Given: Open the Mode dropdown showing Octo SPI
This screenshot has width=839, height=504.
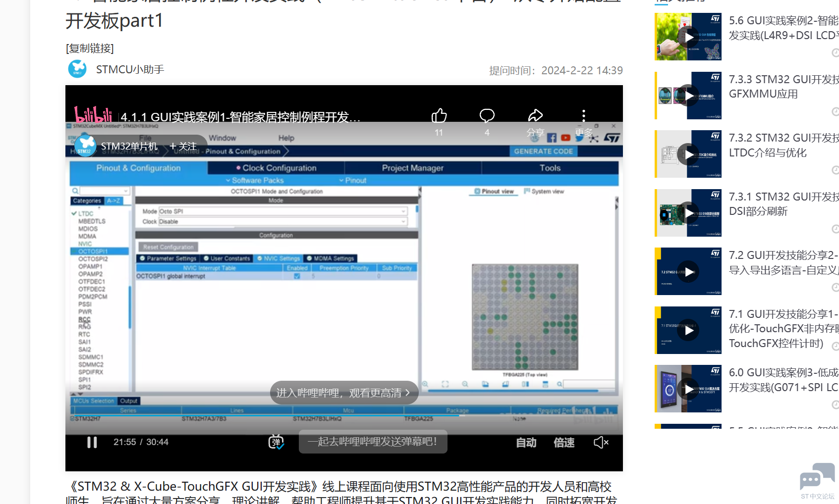Looking at the screenshot, I should (283, 211).
